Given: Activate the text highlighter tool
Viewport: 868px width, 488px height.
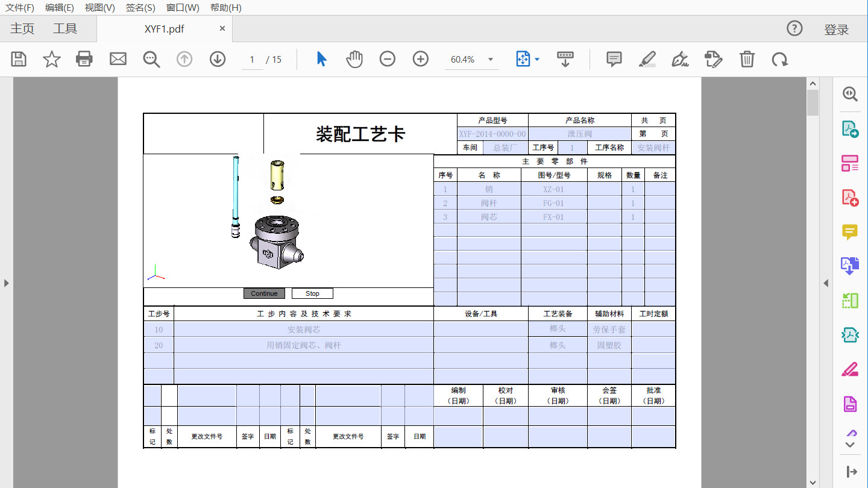Looking at the screenshot, I should pos(647,59).
